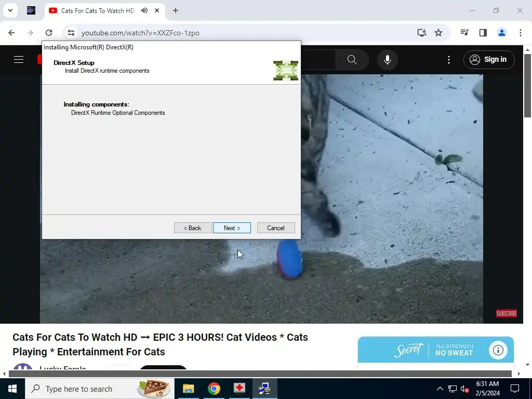Viewport: 532px width, 399px height.
Task: Open clock and date in taskbar
Action: click(487, 389)
